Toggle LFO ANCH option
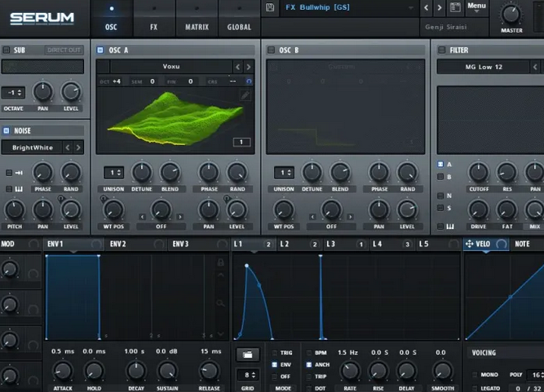 (x=309, y=364)
